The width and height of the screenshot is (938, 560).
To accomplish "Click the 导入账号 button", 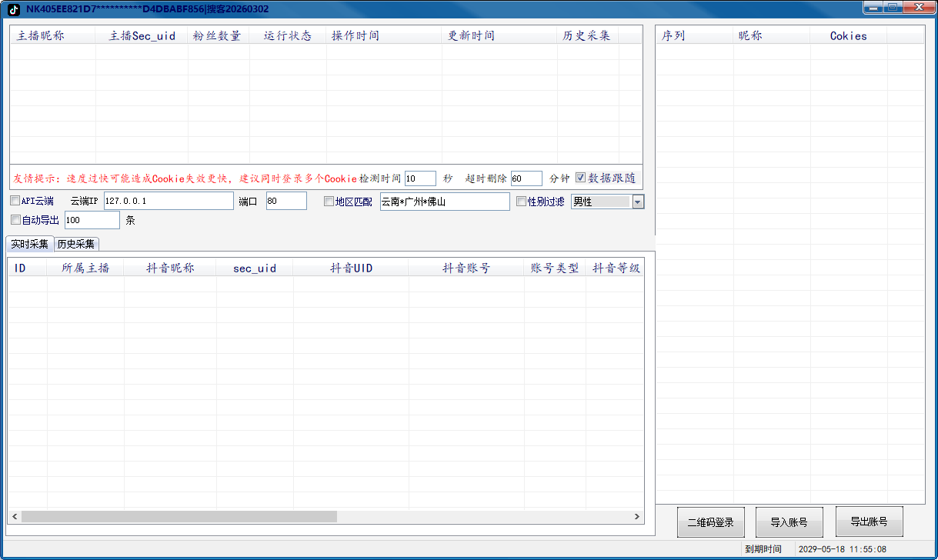I will coord(789,522).
